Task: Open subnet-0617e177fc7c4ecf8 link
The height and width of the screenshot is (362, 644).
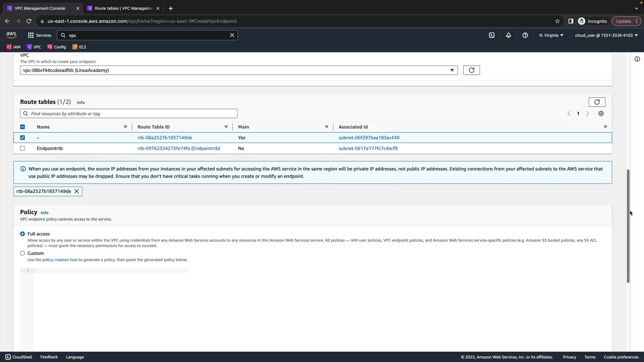Action: [368, 148]
